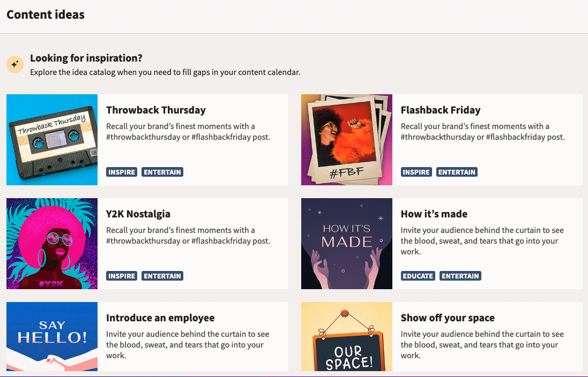Image resolution: width=588 pixels, height=377 pixels.
Task: Click the INSPIRE tag on Y2K Nostalgia
Action: pyautogui.click(x=122, y=276)
